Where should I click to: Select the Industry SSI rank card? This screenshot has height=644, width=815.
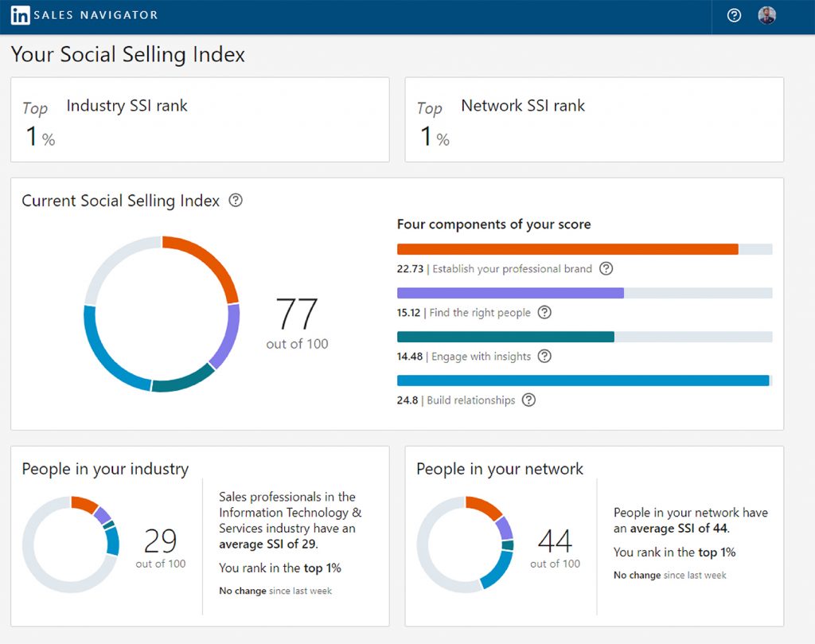200,119
